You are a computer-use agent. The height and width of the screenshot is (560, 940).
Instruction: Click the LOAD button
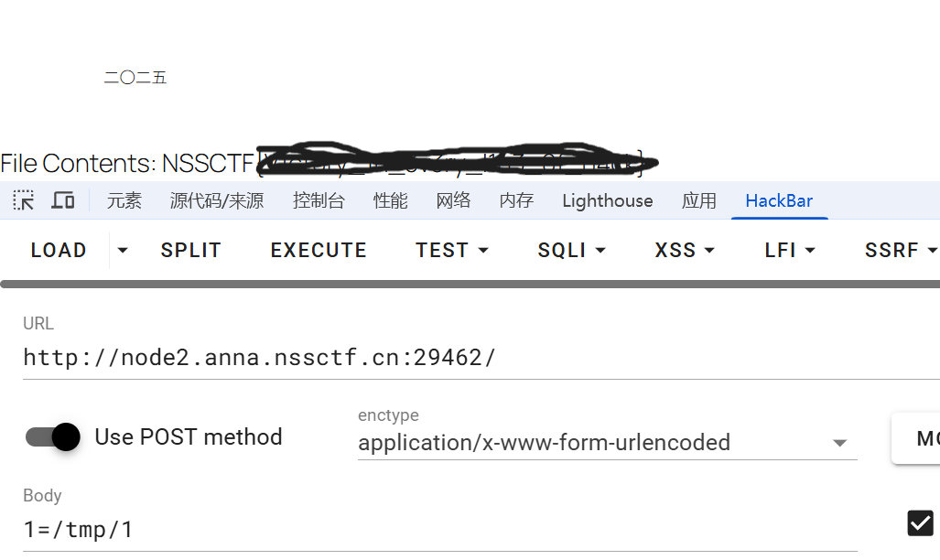(59, 250)
